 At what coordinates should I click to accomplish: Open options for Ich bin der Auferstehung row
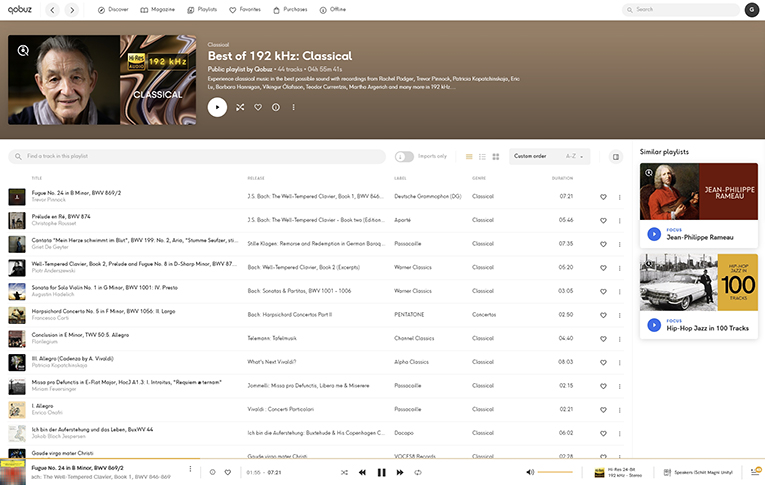(620, 434)
